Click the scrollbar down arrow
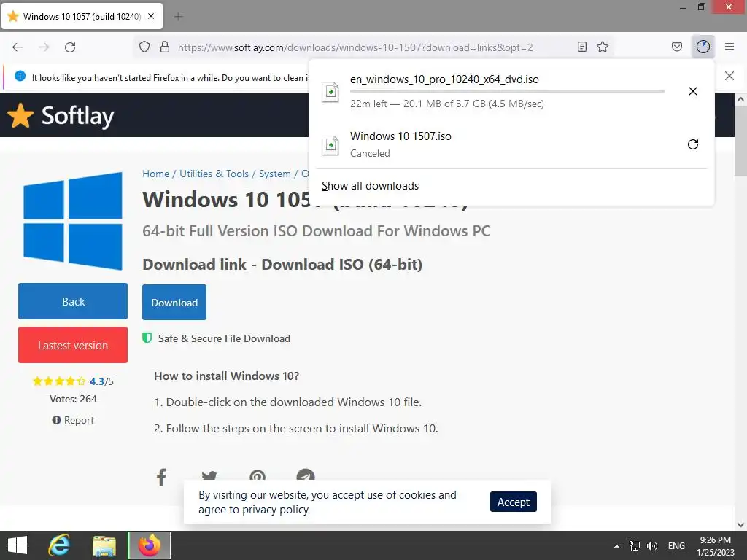Screen dimensions: 747x560 [740, 525]
